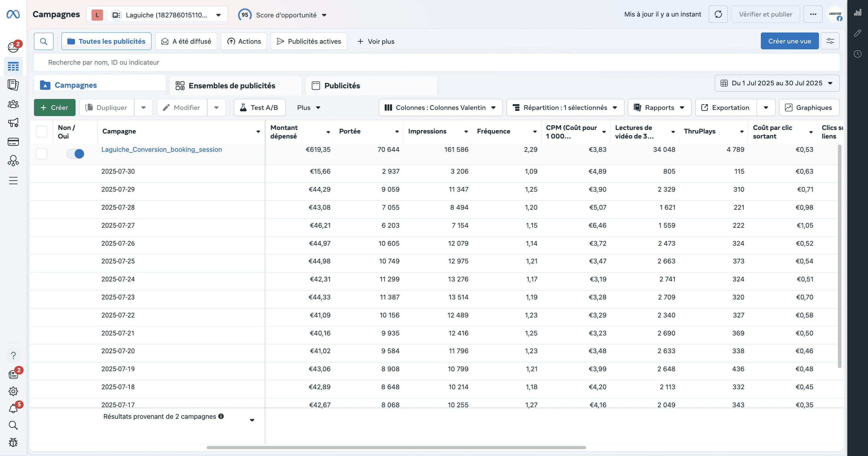Image resolution: width=868 pixels, height=456 pixels.
Task: Open the Répartition dropdown
Action: pos(565,108)
